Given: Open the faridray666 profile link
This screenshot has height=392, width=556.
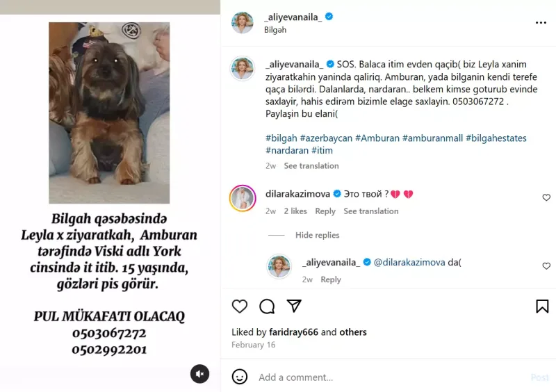Looking at the screenshot, I should 293,332.
